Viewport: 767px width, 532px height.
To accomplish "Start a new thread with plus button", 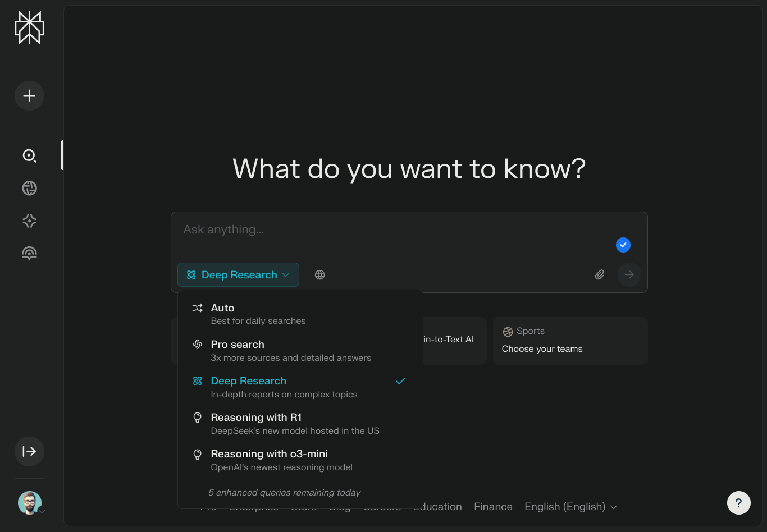I will [x=29, y=95].
